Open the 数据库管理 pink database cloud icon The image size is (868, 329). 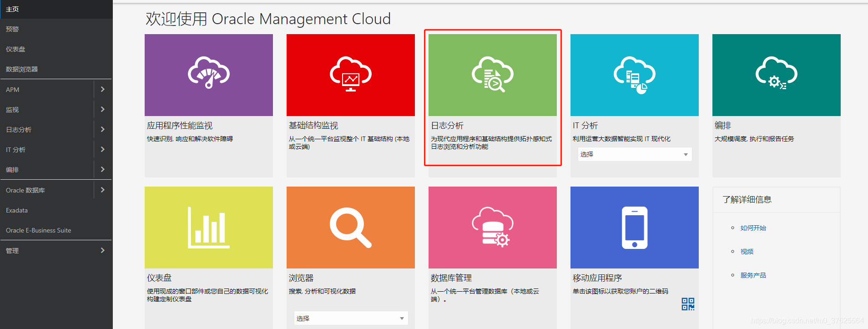click(493, 228)
